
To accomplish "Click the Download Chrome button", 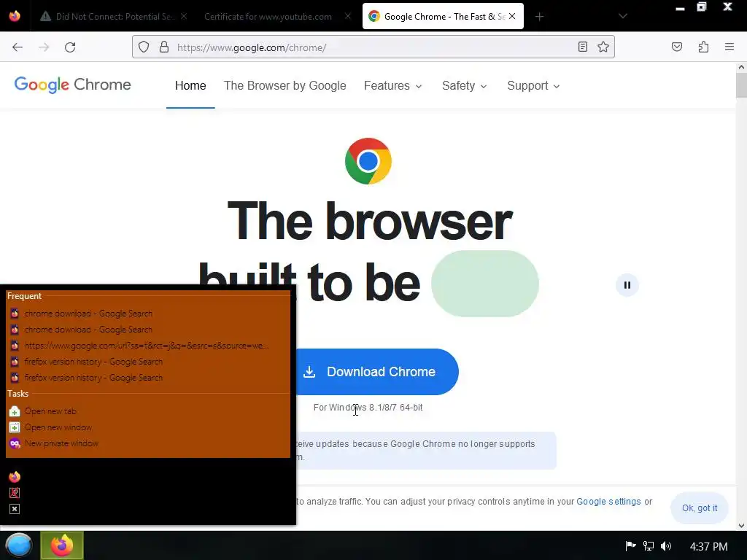I will [369, 371].
